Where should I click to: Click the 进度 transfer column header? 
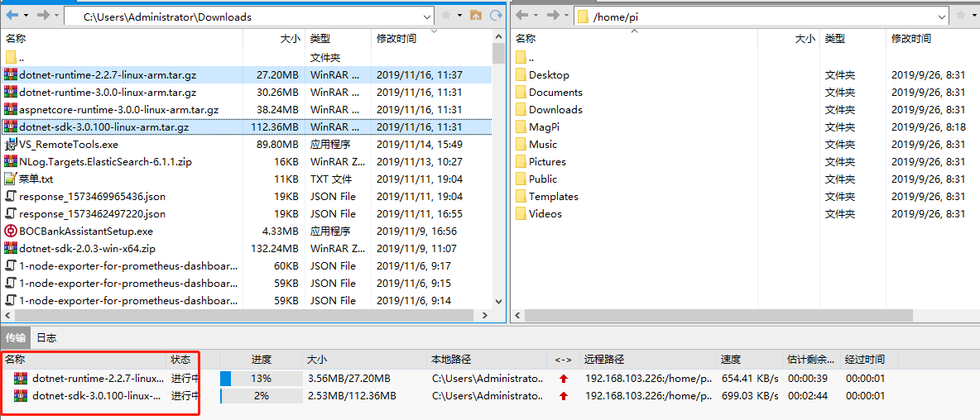(x=262, y=360)
